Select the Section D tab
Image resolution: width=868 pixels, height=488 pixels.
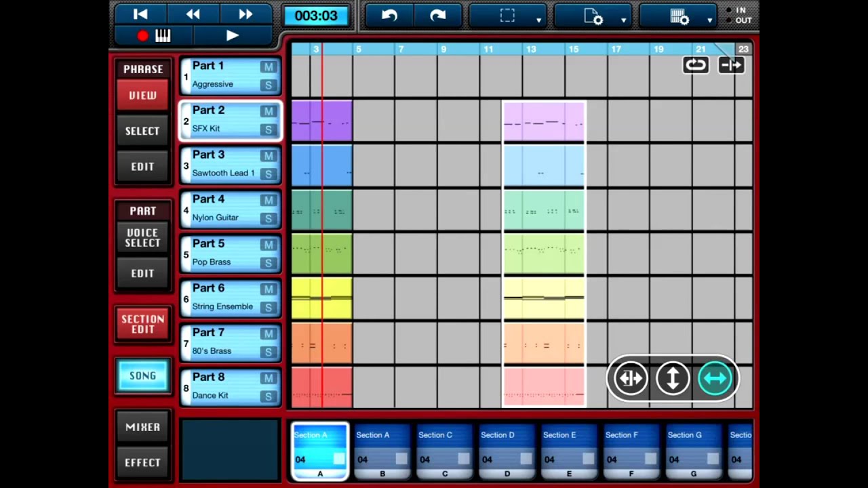pos(507,451)
